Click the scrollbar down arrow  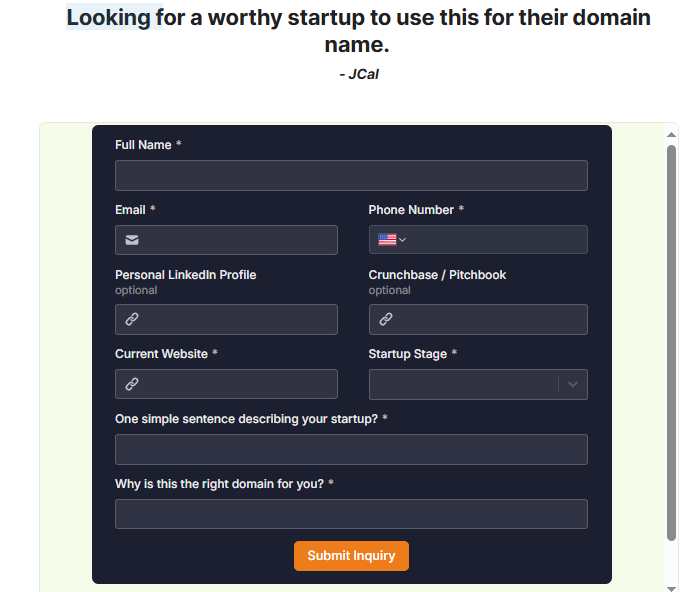tap(671, 585)
